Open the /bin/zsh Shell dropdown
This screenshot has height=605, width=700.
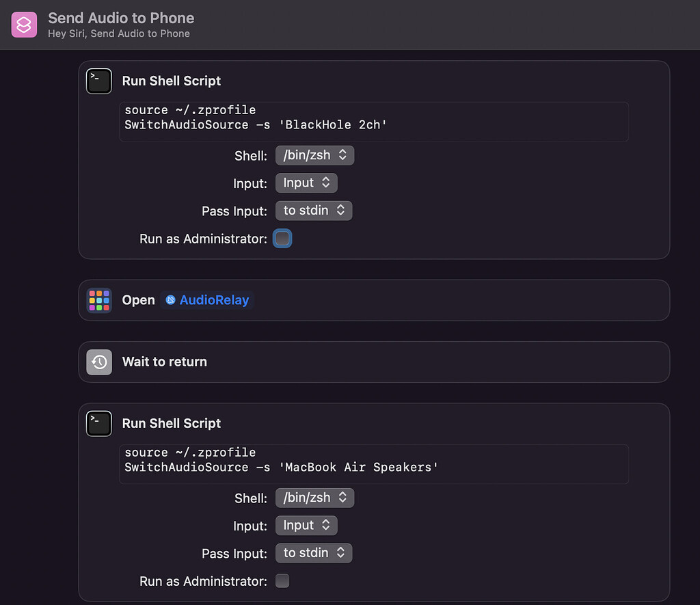314,155
